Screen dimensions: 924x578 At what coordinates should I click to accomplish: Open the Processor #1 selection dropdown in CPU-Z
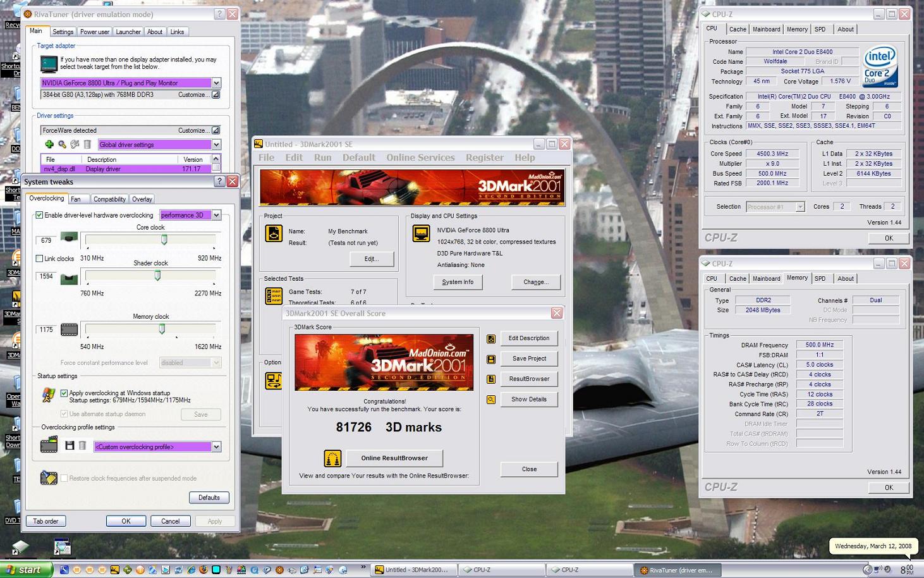(x=800, y=207)
